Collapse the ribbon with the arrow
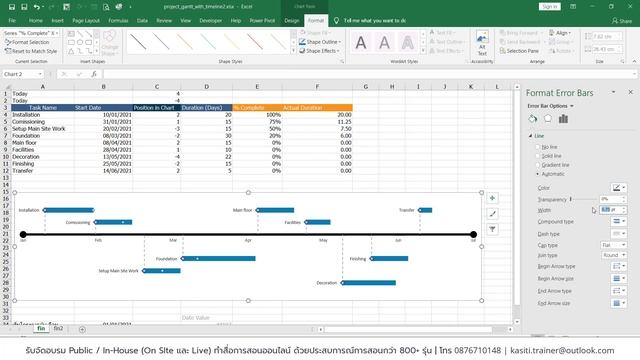640x360 pixels. [x=634, y=61]
